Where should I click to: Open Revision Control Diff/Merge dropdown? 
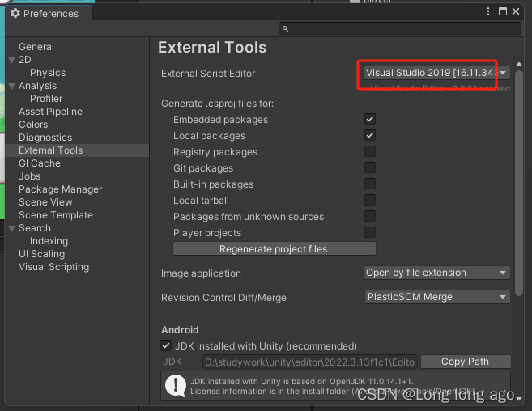[x=437, y=297]
